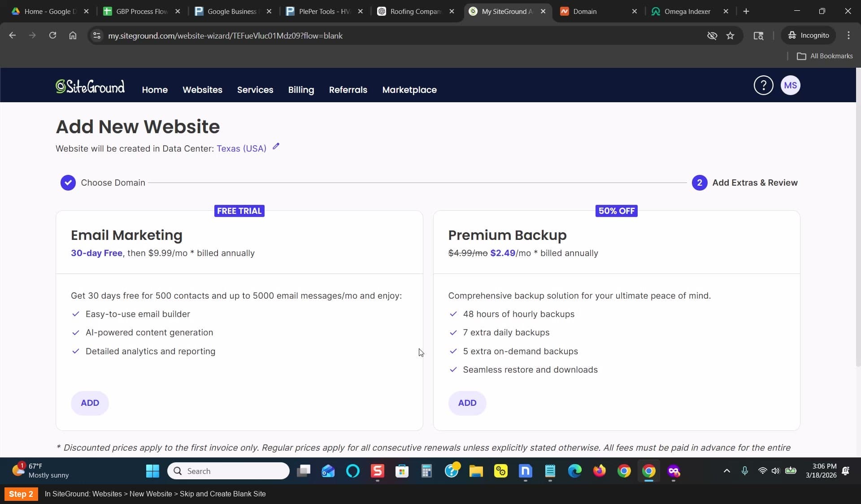Add the Premium Backup extra
861x504 pixels.
(x=467, y=403)
